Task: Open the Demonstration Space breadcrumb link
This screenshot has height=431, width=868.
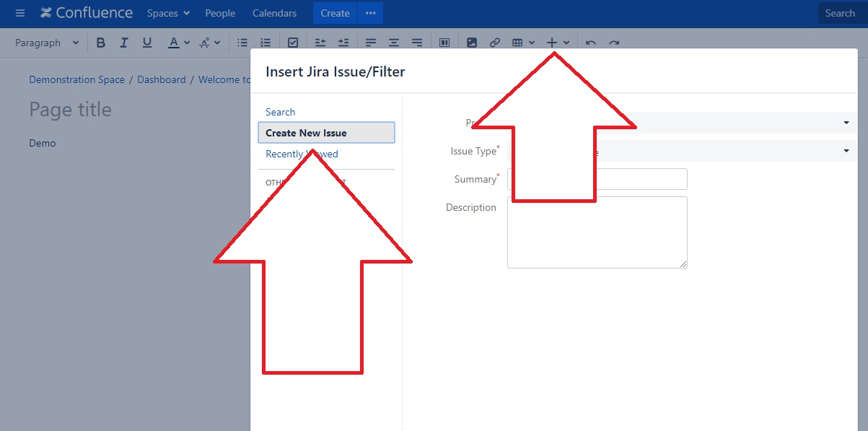Action: 76,79
